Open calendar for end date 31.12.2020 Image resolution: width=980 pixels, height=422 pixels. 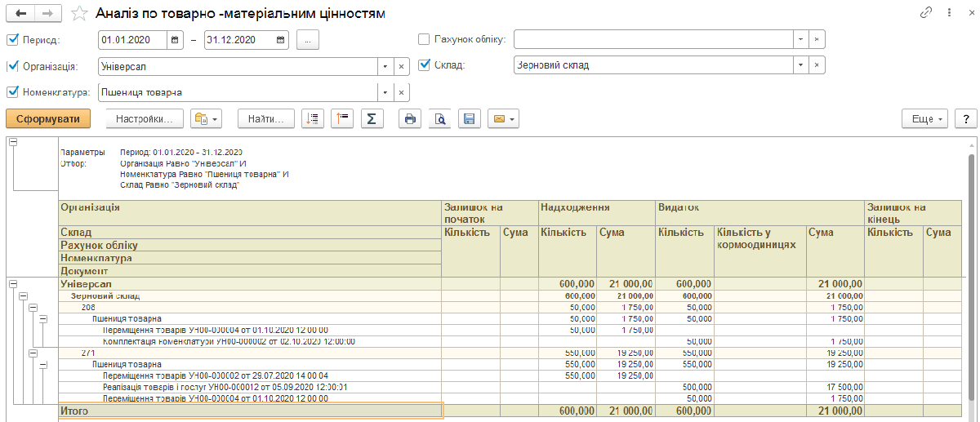tap(281, 39)
